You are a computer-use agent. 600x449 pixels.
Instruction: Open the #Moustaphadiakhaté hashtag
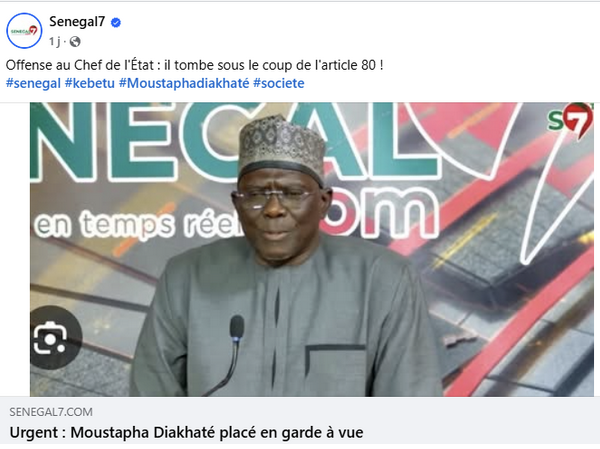[184, 83]
